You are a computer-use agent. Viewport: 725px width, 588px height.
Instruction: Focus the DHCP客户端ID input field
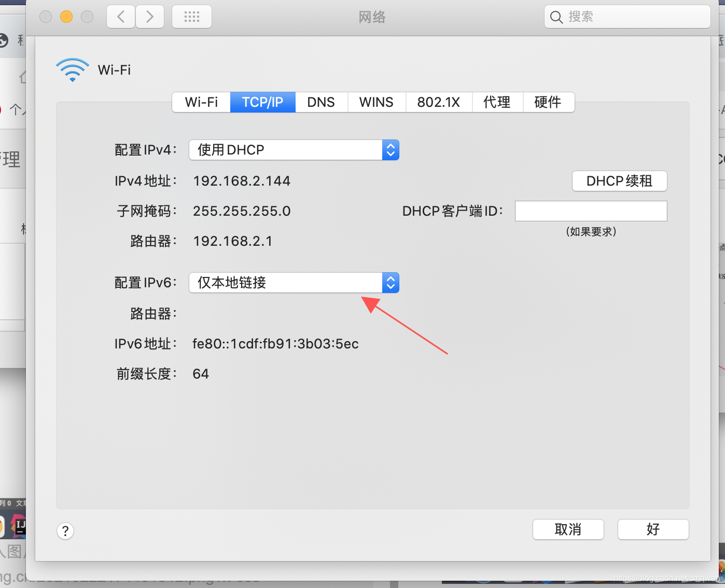tap(591, 211)
